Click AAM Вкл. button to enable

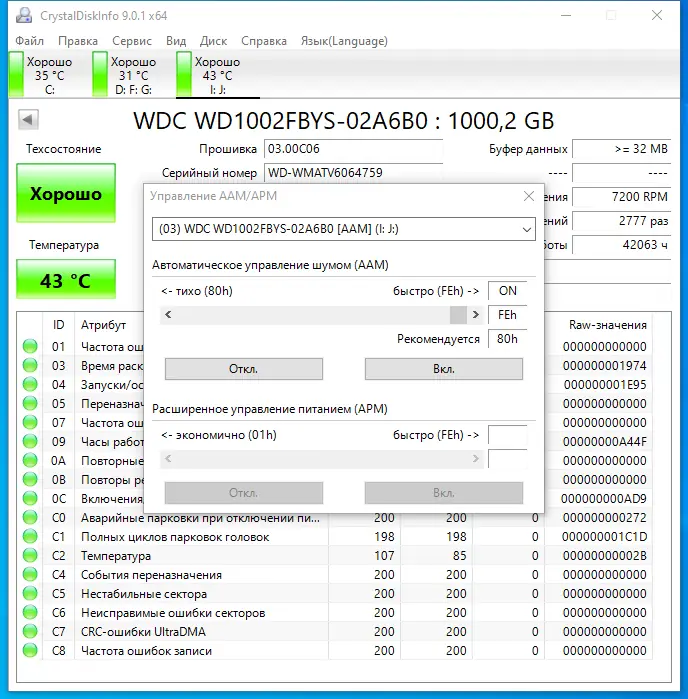pyautogui.click(x=444, y=369)
